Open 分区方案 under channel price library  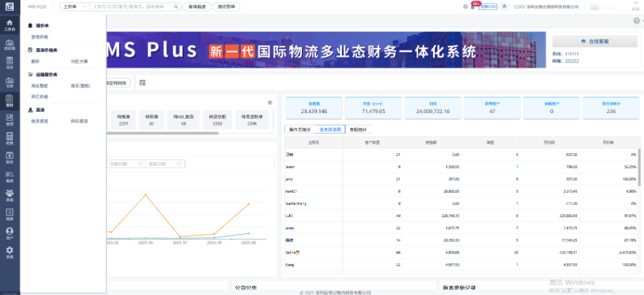[x=79, y=62]
